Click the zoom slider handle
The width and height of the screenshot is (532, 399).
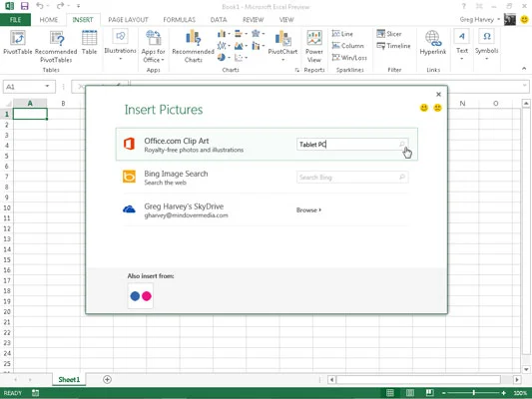click(x=474, y=393)
